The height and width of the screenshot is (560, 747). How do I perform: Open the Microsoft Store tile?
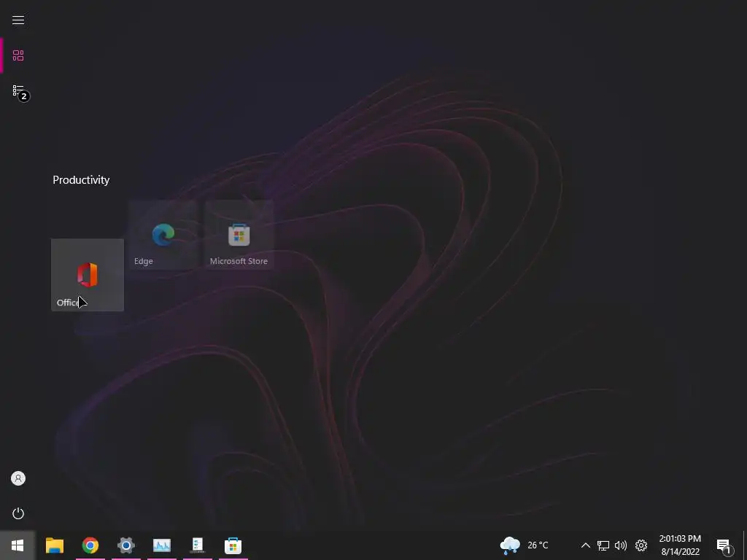click(239, 236)
